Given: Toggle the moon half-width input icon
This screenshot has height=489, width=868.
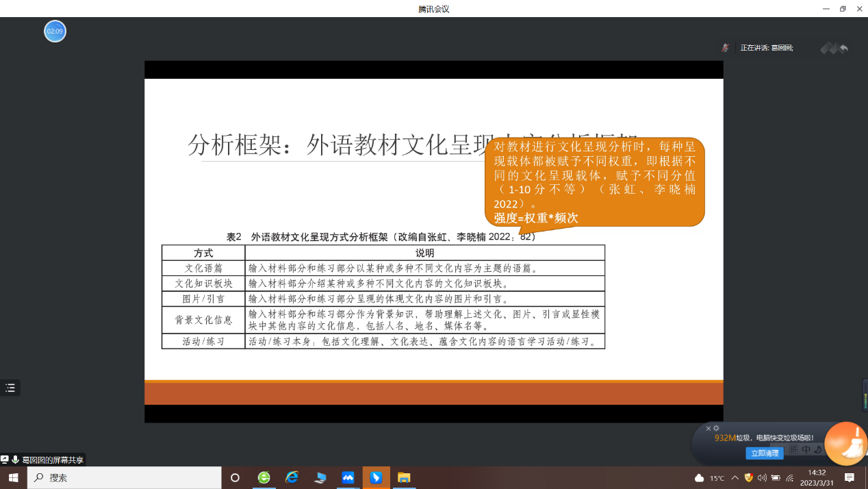Looking at the screenshot, I should coord(817,449).
